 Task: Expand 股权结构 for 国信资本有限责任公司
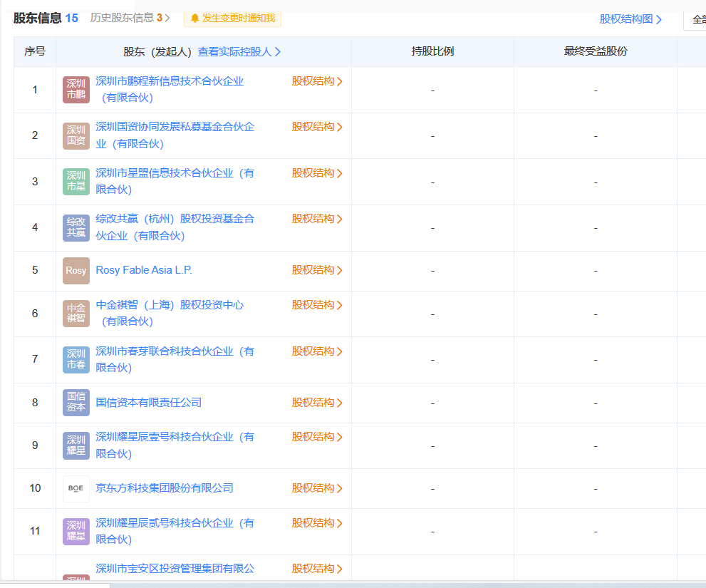[x=317, y=403]
